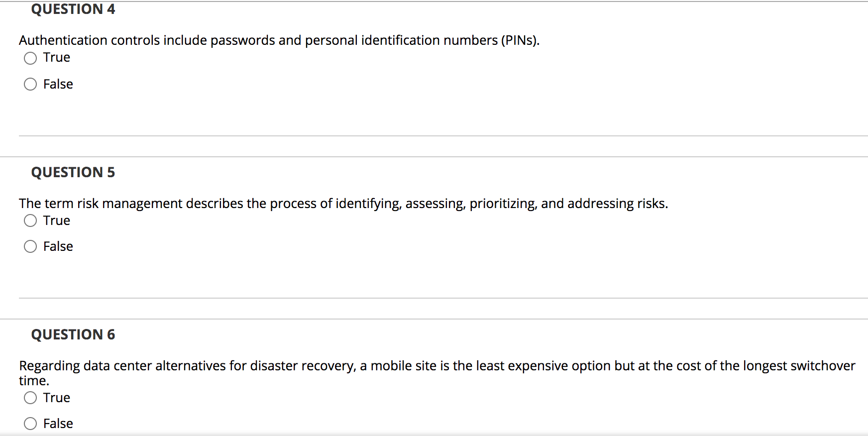Click the '(PINs).' text in Question 4
Viewport: 868px width, 436px height.
520,40
